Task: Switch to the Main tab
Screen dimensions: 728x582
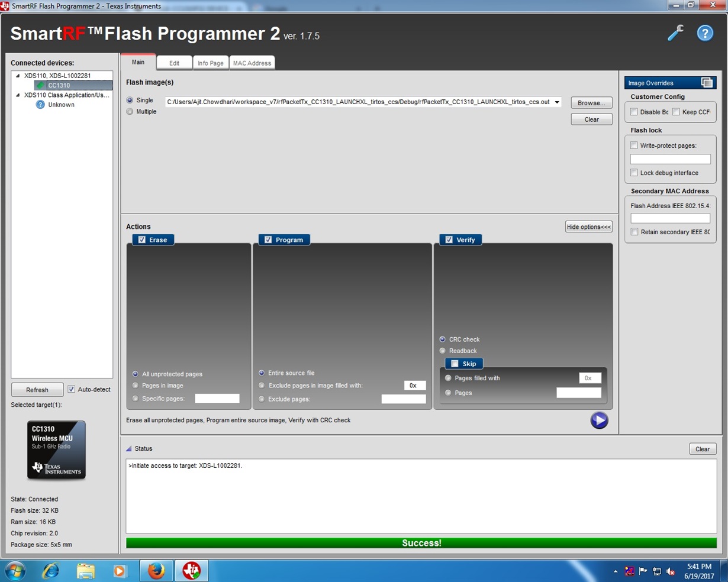Action: 138,62
